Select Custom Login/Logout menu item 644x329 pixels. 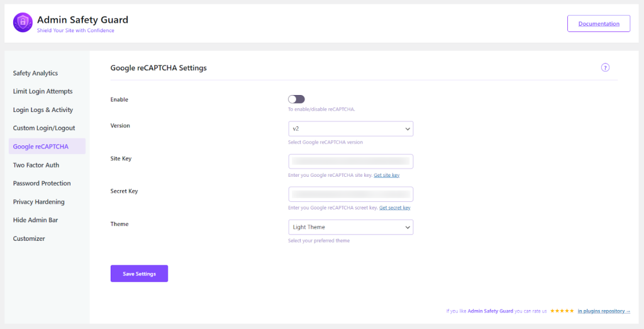click(44, 128)
